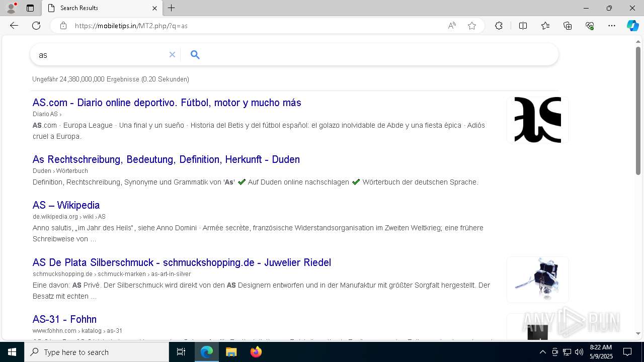644x362 pixels.
Task: Focus the search field containing 'as'
Action: pyautogui.click(x=101, y=55)
